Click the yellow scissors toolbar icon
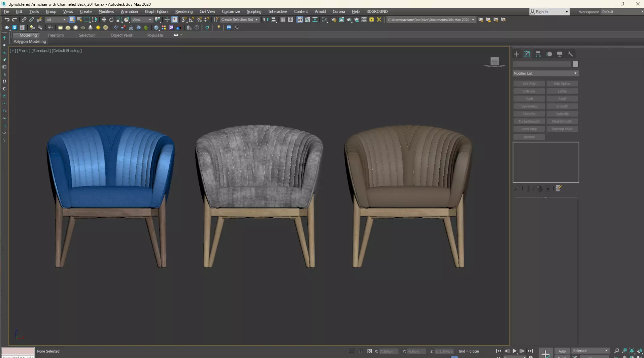 pos(379,20)
